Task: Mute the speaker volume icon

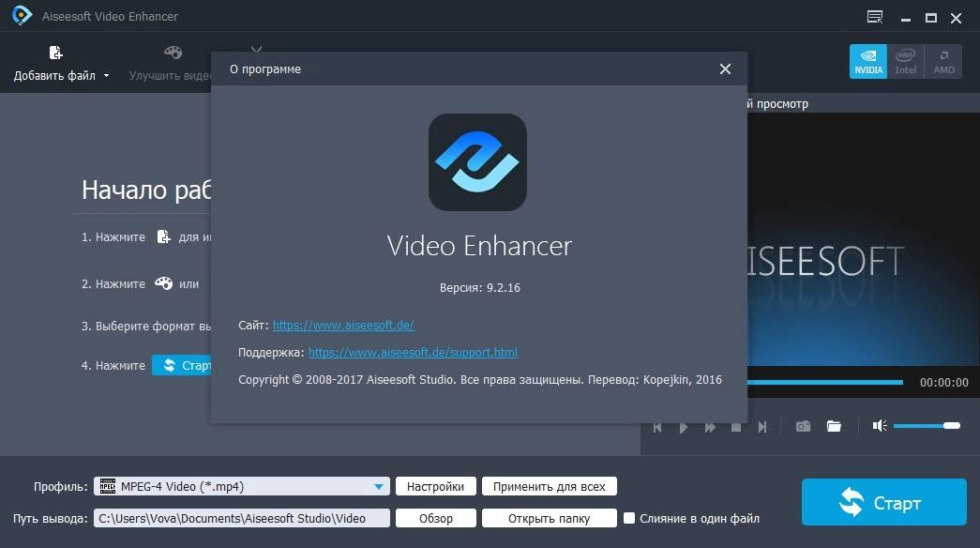Action: click(x=880, y=426)
